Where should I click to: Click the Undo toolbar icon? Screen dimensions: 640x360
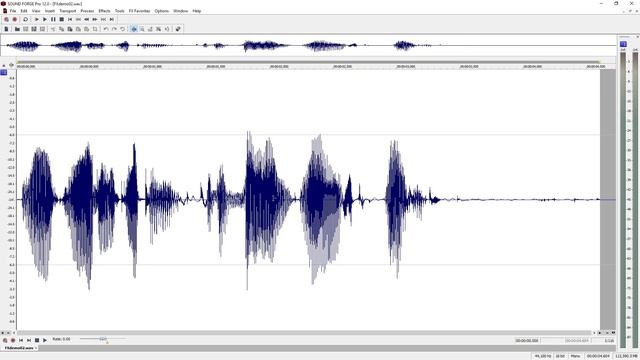[106, 29]
